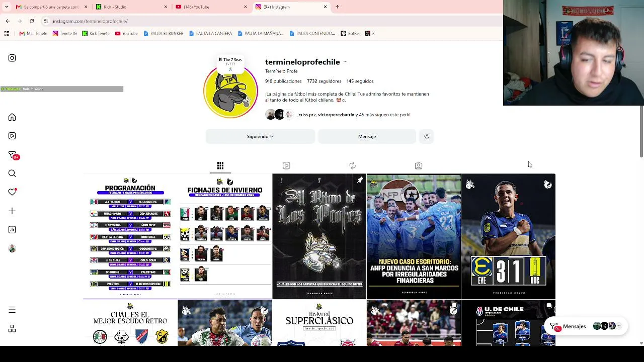Switch to the posts grid tab

click(220, 165)
